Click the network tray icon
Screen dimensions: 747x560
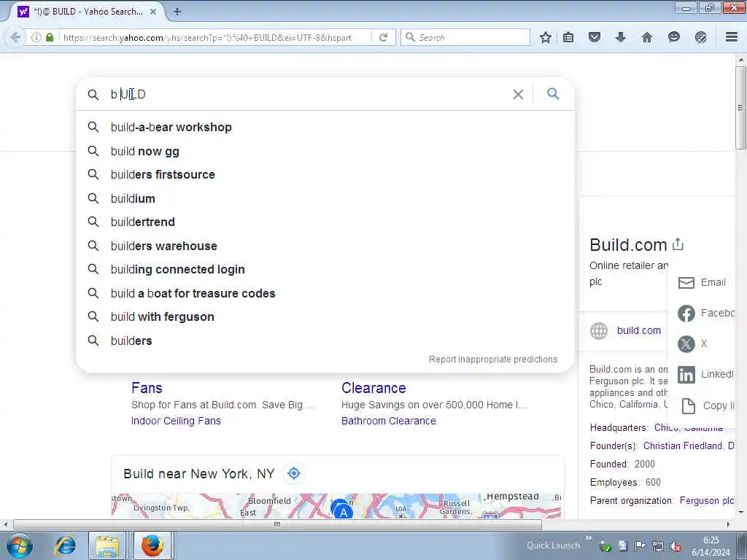point(658,546)
